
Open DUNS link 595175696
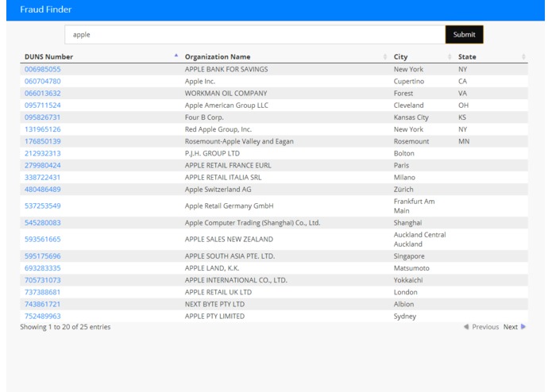tap(43, 256)
